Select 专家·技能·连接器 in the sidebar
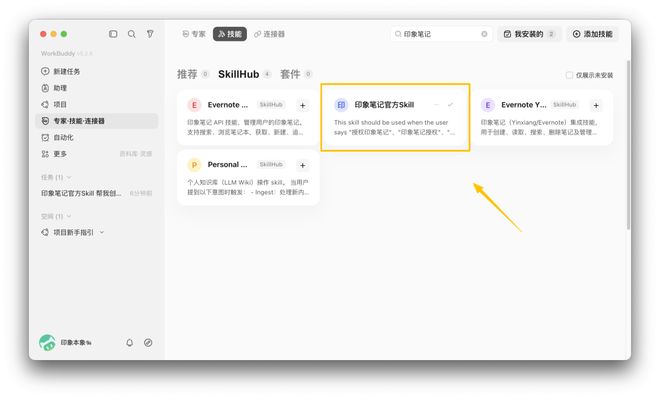Image resolution: width=660 pixels, height=398 pixels. point(97,121)
